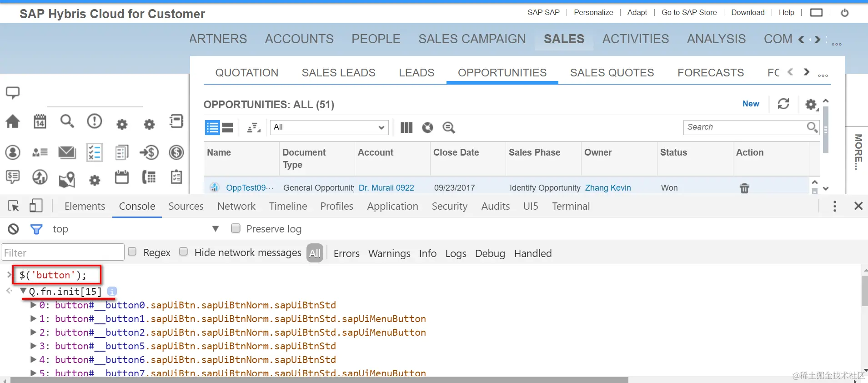
Task: Open the envelope mail icon in sidebar
Action: (67, 152)
